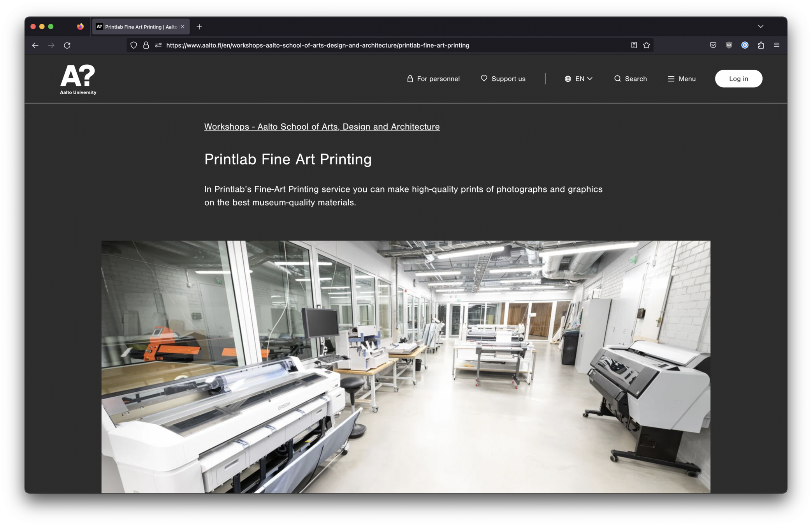Click the padlock site security icon

[x=146, y=45]
